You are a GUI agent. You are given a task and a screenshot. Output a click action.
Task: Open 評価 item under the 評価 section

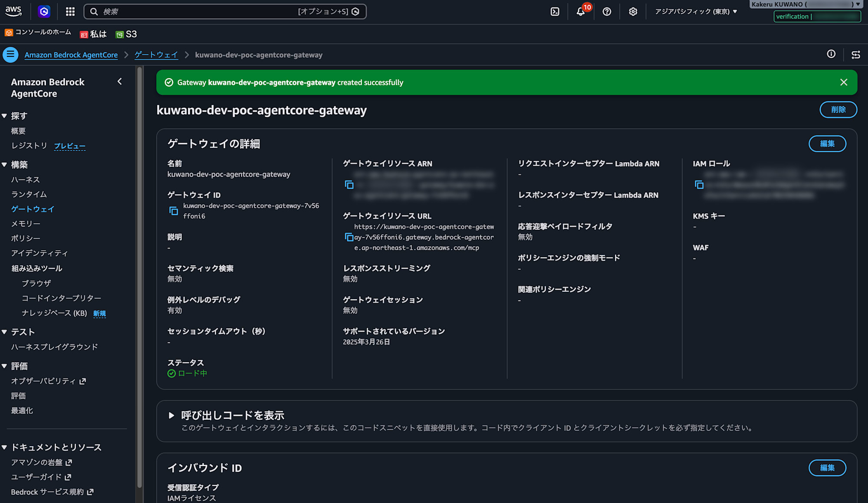pos(18,396)
